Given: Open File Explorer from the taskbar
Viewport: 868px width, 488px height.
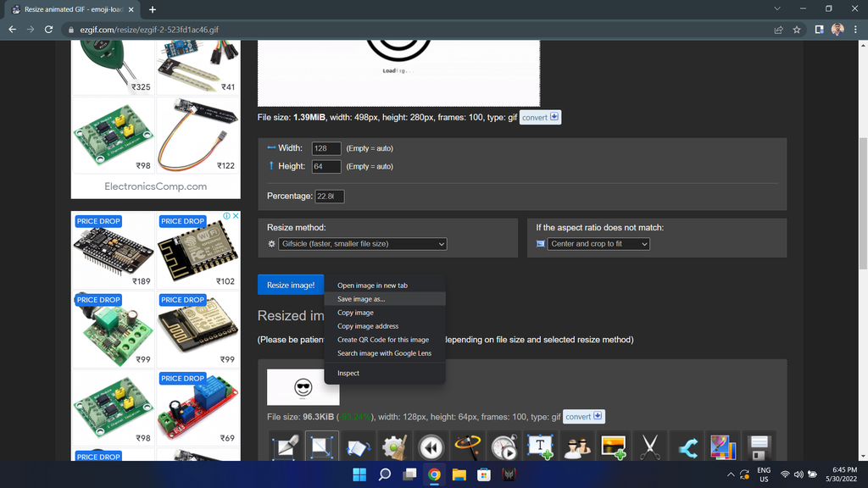Looking at the screenshot, I should pyautogui.click(x=459, y=474).
